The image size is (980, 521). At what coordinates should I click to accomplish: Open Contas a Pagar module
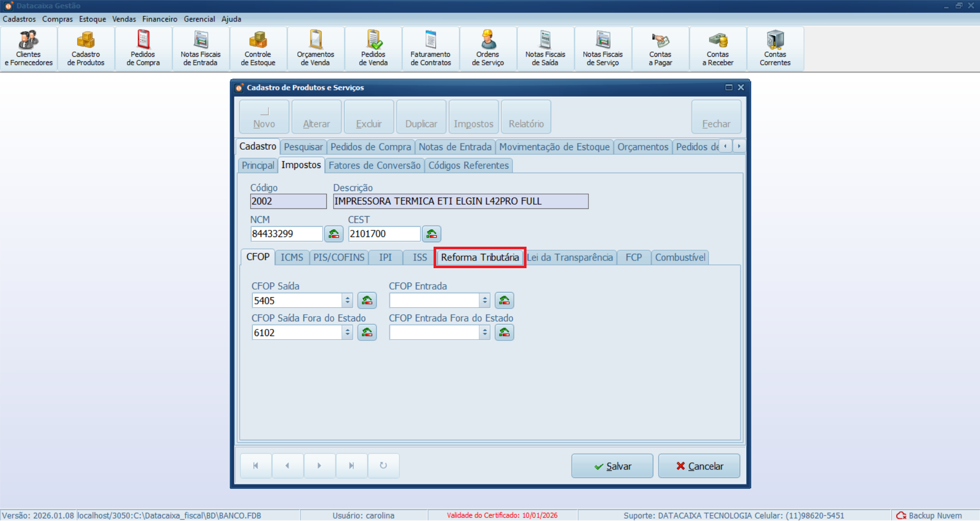(x=660, y=49)
